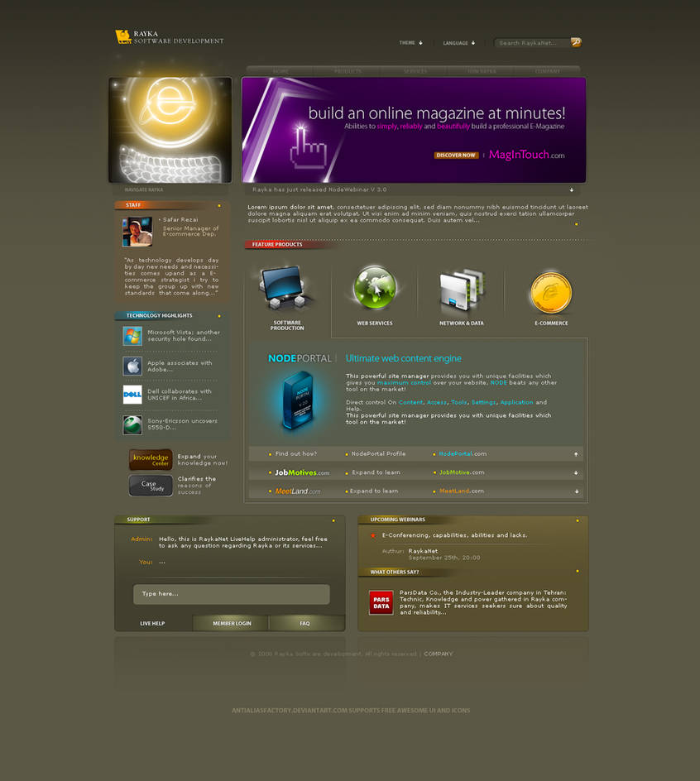Open the MagInTouch.com banner link
This screenshot has width=700, height=781.
[x=526, y=155]
